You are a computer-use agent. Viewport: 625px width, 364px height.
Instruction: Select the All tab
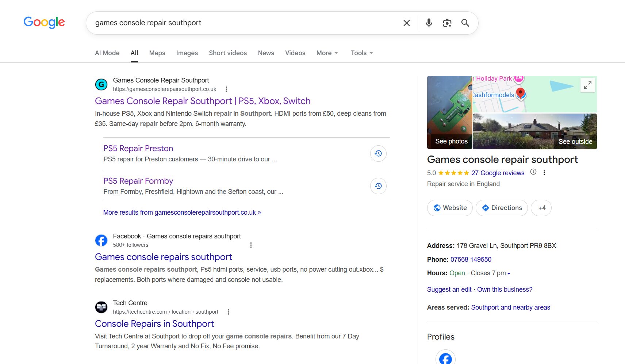click(x=134, y=53)
